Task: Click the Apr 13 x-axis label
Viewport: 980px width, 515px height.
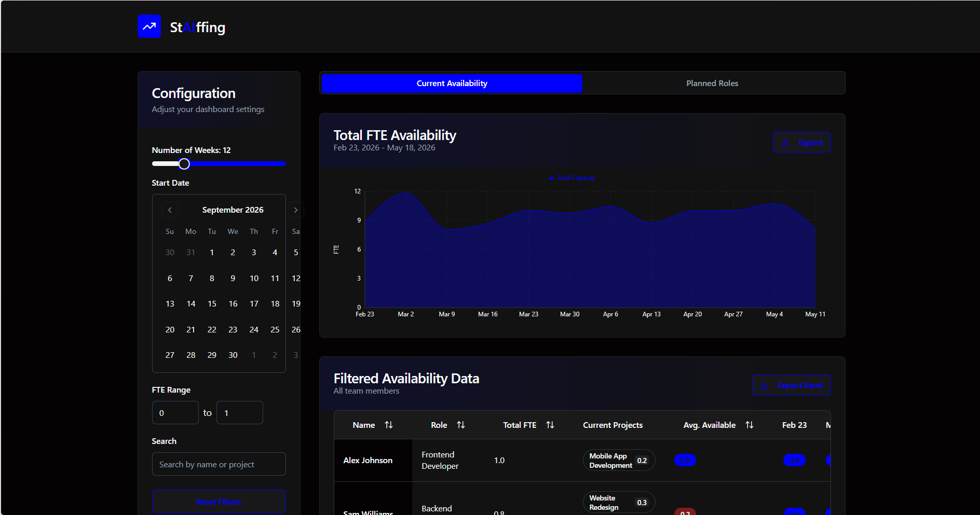Action: pos(651,314)
